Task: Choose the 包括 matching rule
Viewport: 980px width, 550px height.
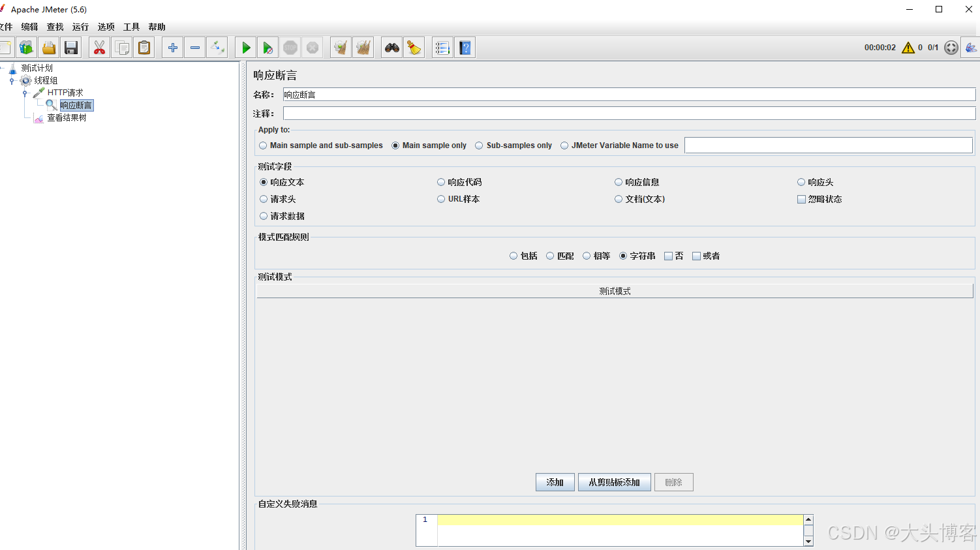Action: coord(523,256)
